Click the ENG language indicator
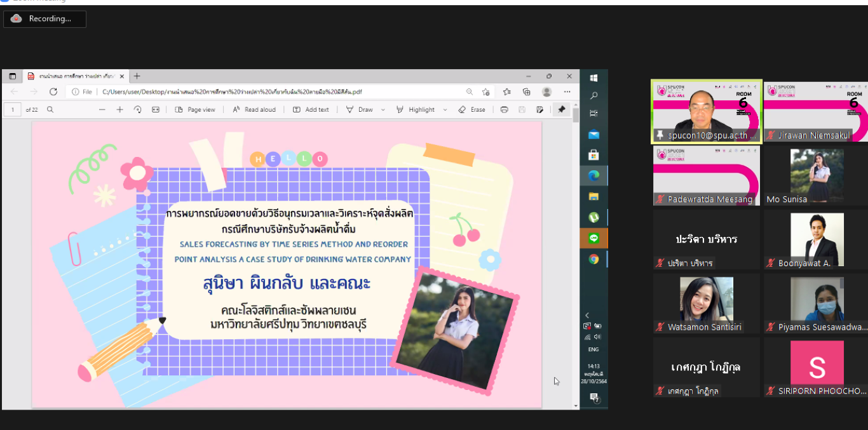 pos(593,349)
